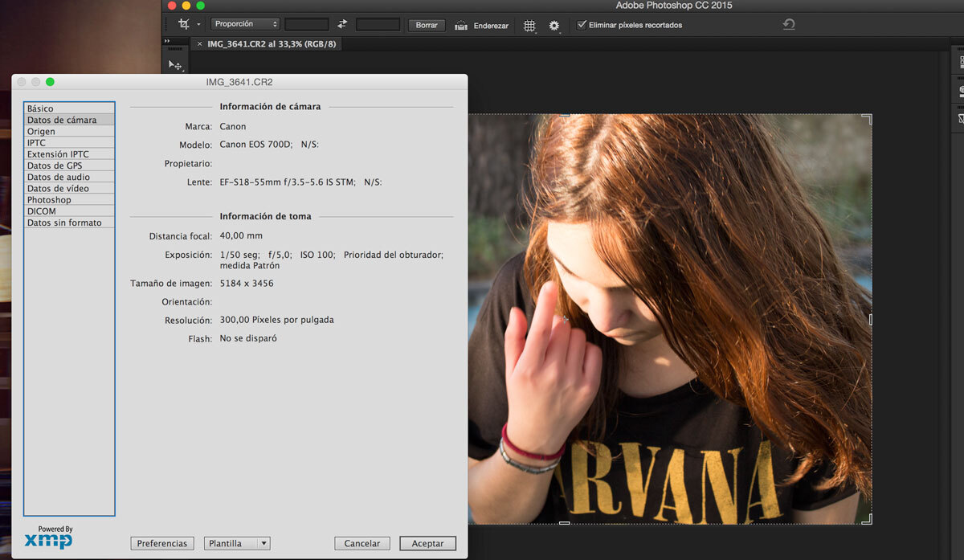Open the crop overlay grid options

point(529,26)
